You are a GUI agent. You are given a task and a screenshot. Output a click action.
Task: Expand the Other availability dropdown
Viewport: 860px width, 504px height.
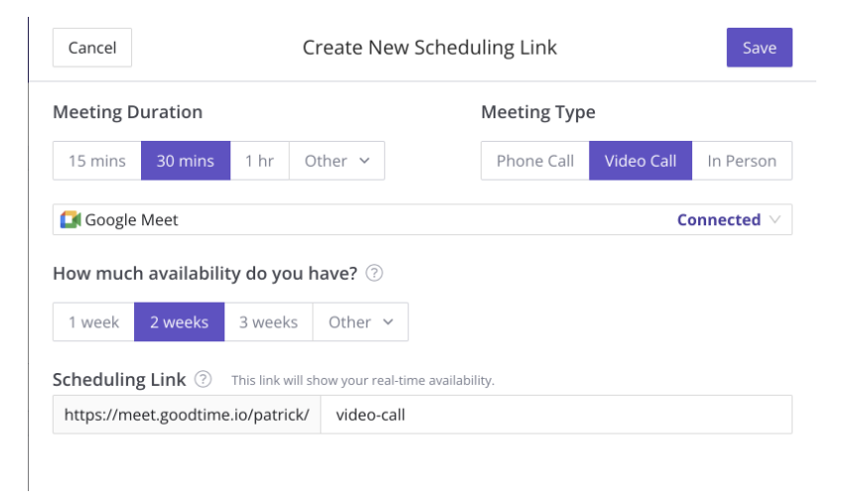pyautogui.click(x=360, y=321)
